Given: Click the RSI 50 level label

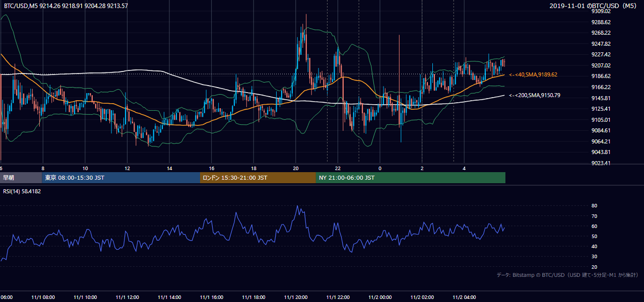Looking at the screenshot, I should pos(594,236).
